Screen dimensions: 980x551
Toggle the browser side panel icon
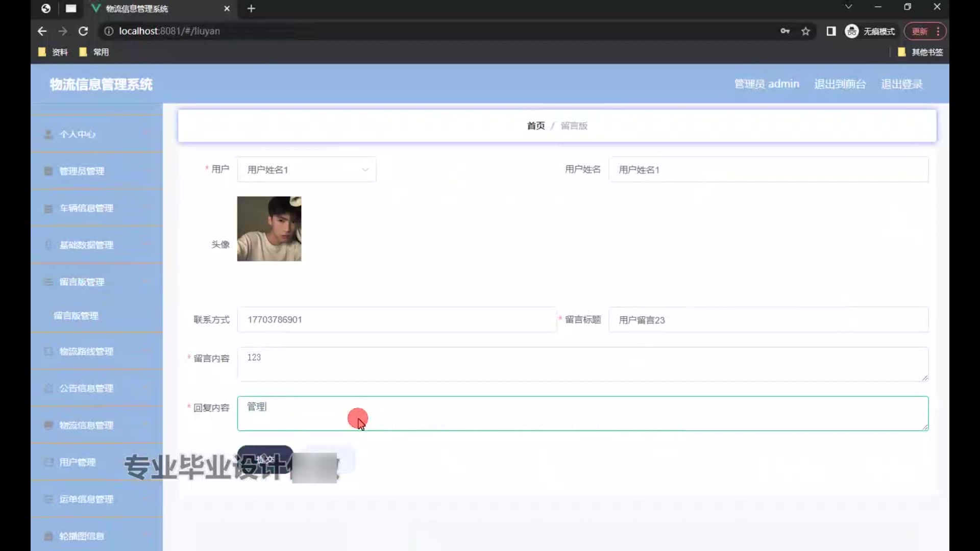tap(831, 31)
